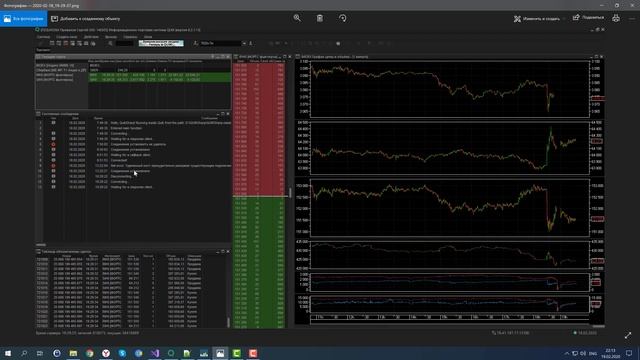Open the Windows Start menu

[8, 353]
